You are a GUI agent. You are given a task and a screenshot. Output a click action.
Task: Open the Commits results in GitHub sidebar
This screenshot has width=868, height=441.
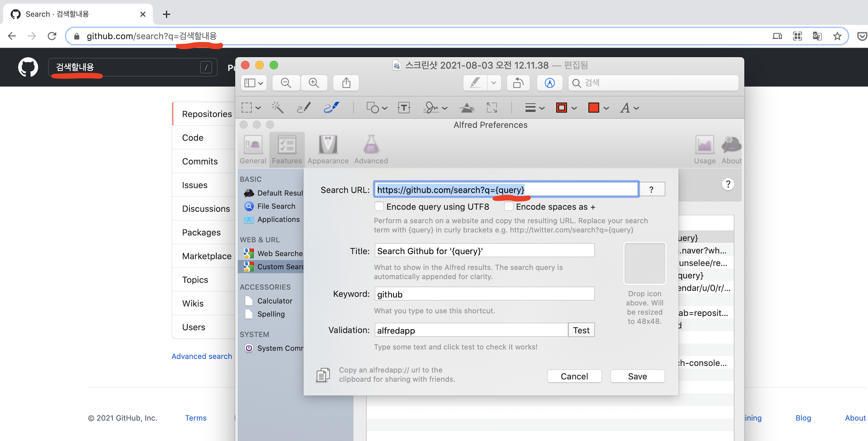200,161
